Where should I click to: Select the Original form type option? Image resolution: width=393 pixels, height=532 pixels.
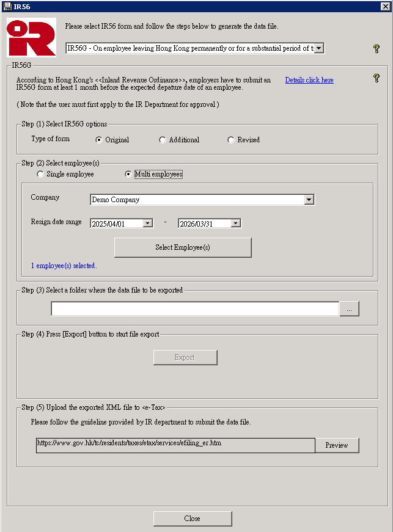pos(99,140)
